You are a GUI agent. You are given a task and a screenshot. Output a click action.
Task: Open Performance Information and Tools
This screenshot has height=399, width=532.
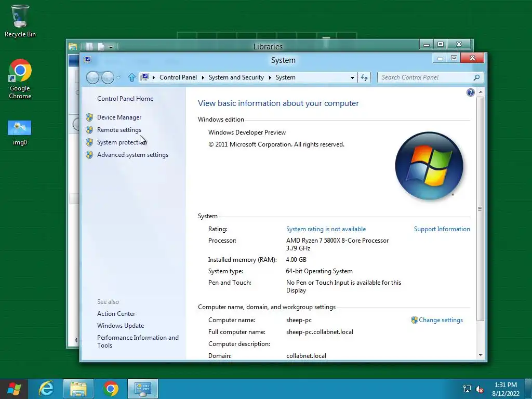coord(138,341)
